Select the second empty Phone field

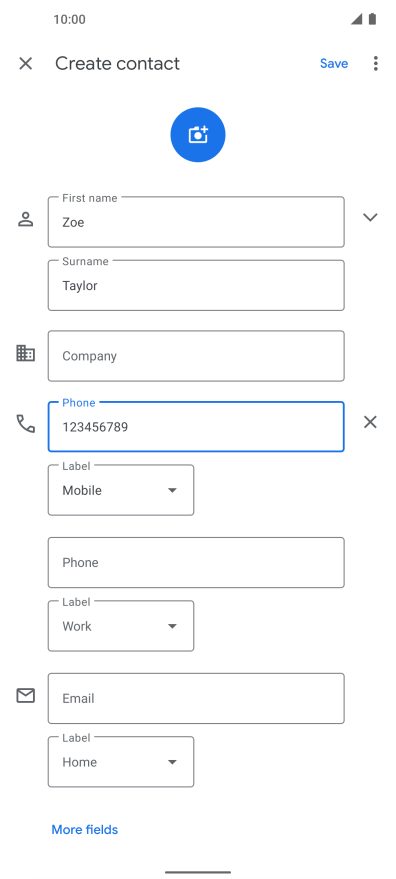click(x=196, y=562)
